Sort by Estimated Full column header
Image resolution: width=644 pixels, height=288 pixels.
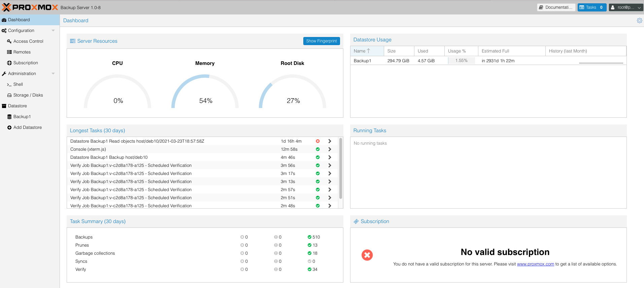coord(512,51)
